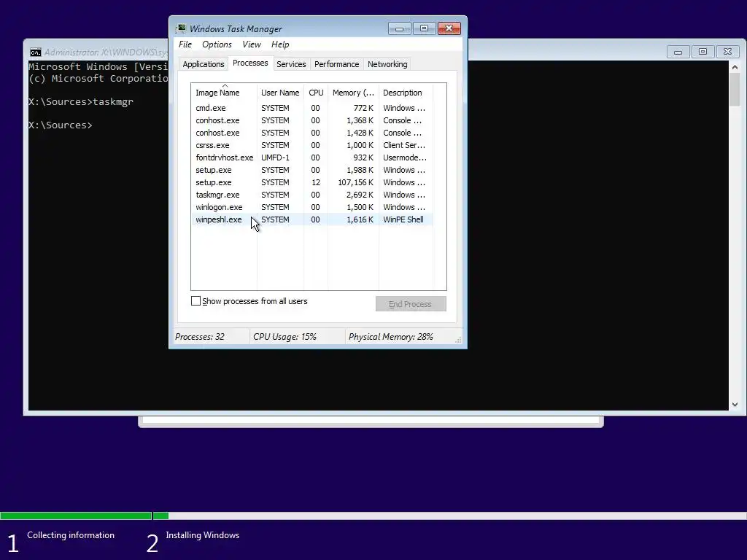The height and width of the screenshot is (560, 747).
Task: Open the Options menu
Action: 217,44
